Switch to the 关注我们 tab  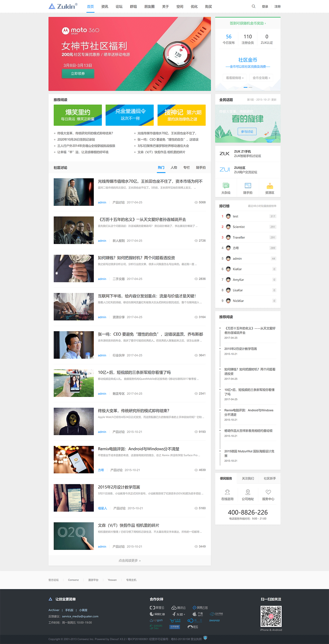(x=248, y=478)
